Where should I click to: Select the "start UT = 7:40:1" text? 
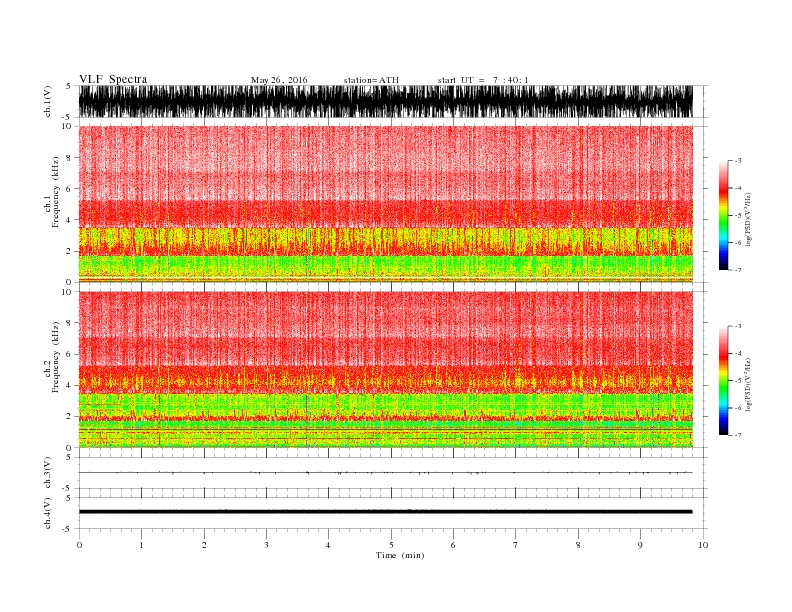(x=483, y=80)
